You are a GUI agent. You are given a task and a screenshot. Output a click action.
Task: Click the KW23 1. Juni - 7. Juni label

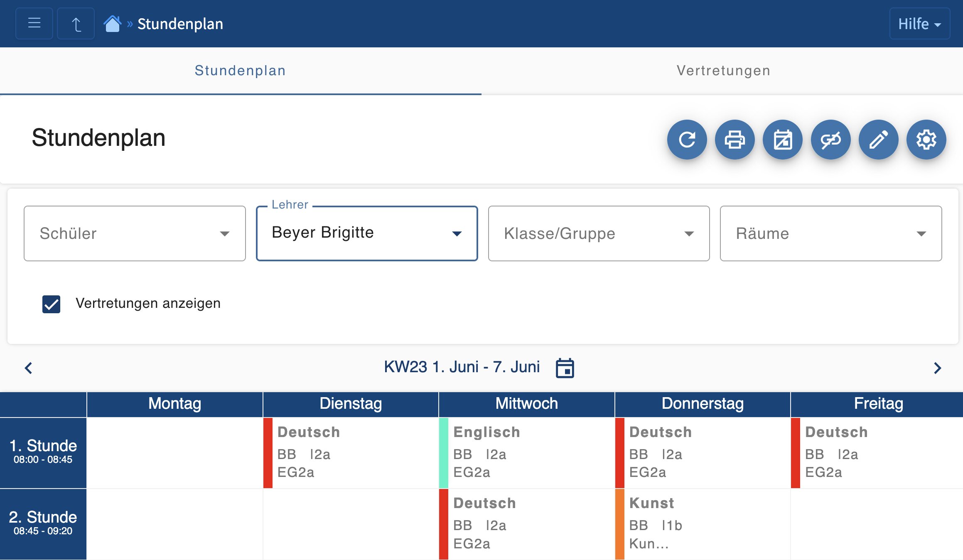pyautogui.click(x=462, y=367)
